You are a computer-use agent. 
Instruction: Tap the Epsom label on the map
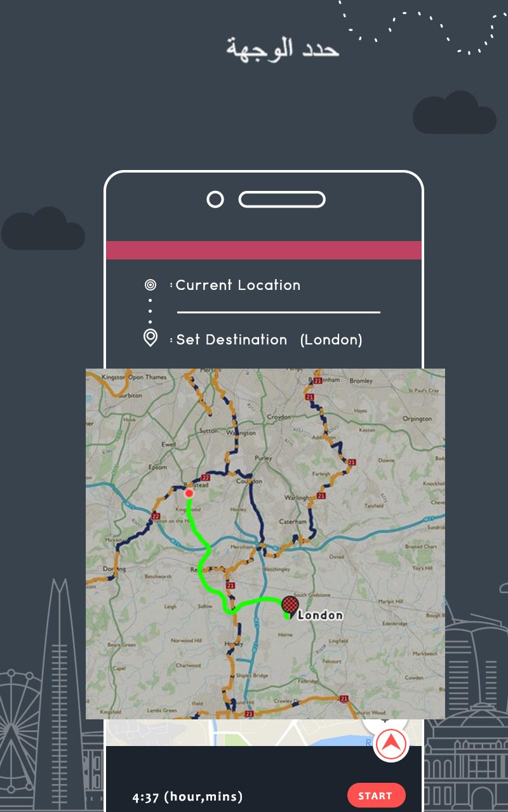click(x=157, y=468)
